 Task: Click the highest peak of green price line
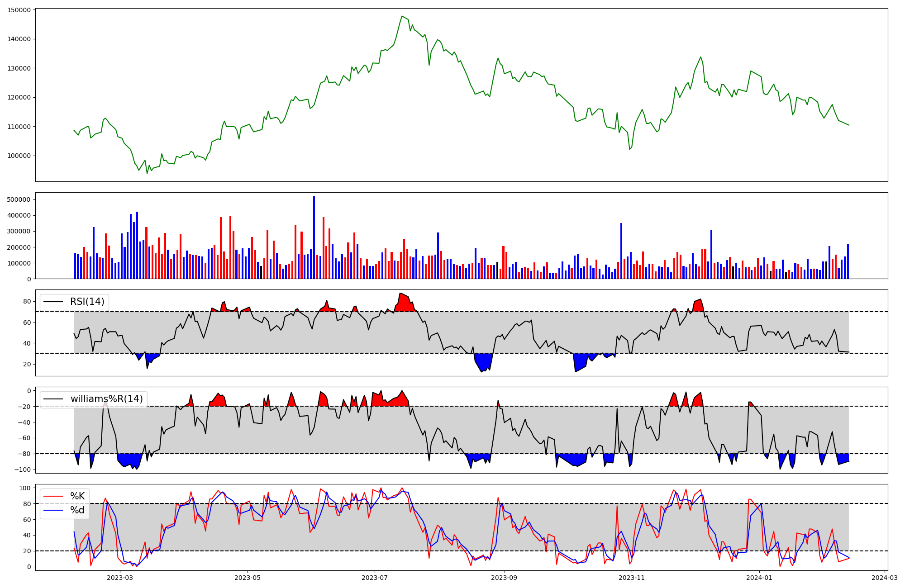point(401,16)
